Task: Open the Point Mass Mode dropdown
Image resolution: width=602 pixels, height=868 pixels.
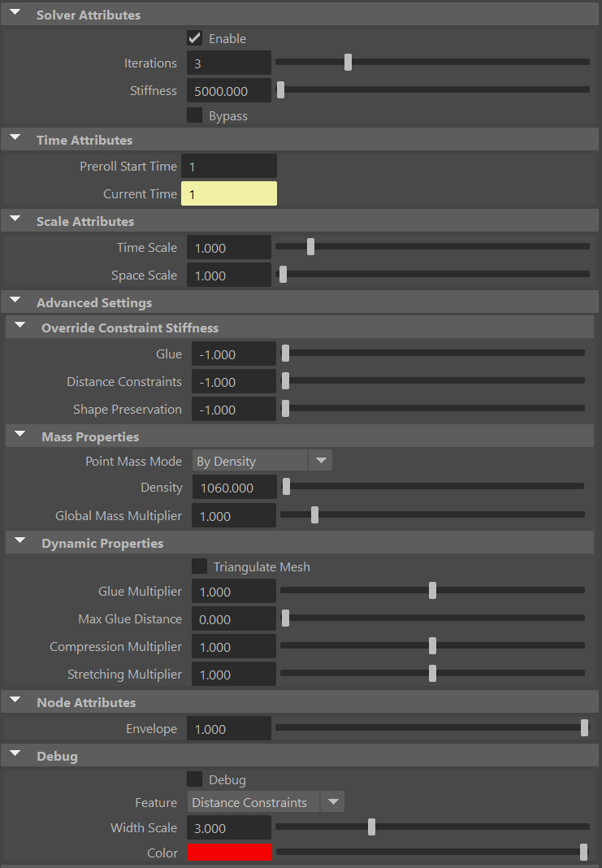Action: click(262, 461)
